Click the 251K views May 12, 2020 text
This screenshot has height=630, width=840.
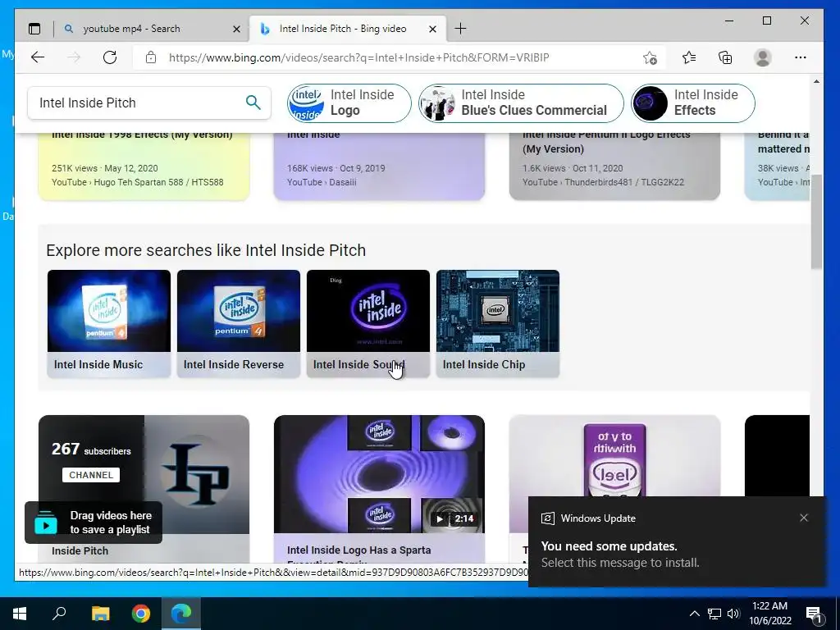[105, 168]
